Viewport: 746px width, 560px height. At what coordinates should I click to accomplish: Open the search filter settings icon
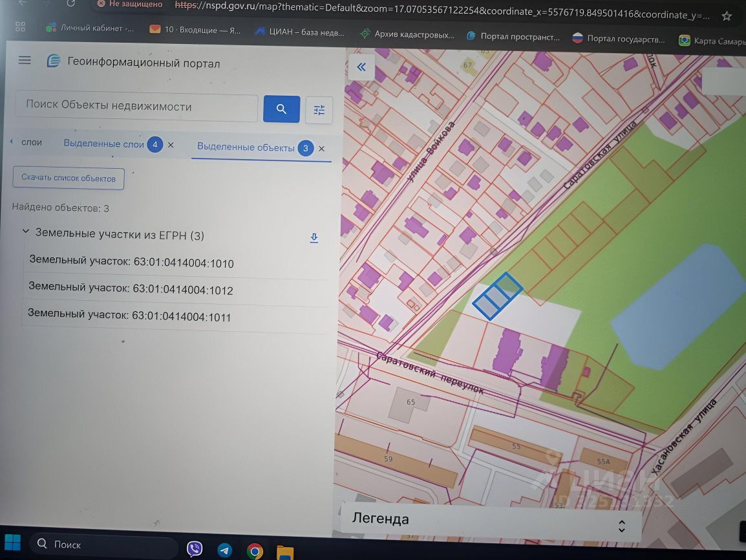tap(319, 111)
